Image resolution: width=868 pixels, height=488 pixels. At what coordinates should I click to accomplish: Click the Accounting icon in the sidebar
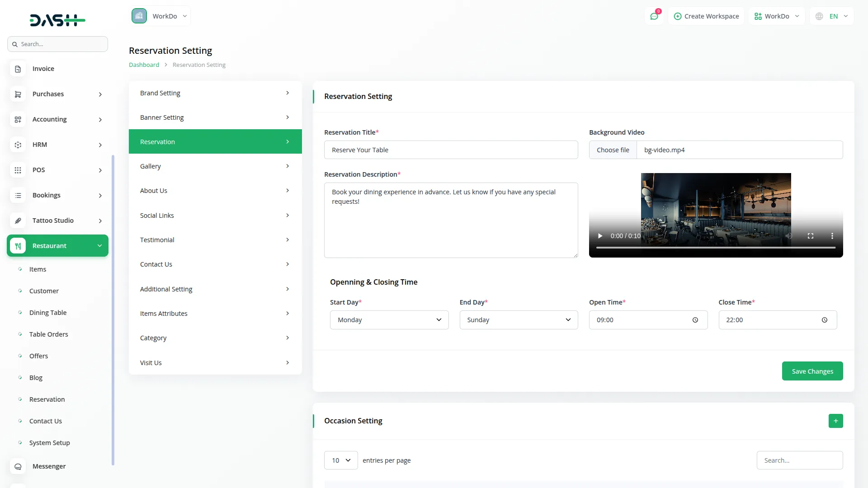click(18, 119)
